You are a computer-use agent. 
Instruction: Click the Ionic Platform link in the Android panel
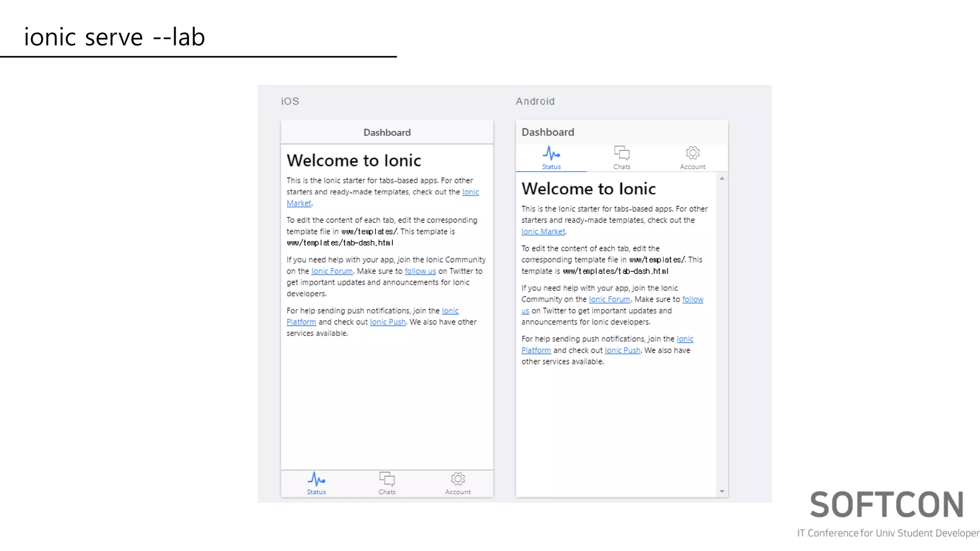536,350
